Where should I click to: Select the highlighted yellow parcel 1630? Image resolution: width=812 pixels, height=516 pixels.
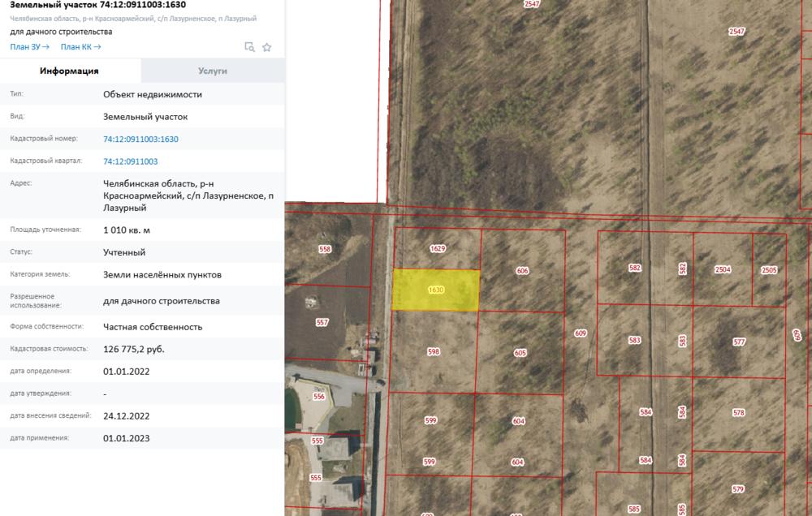435,290
